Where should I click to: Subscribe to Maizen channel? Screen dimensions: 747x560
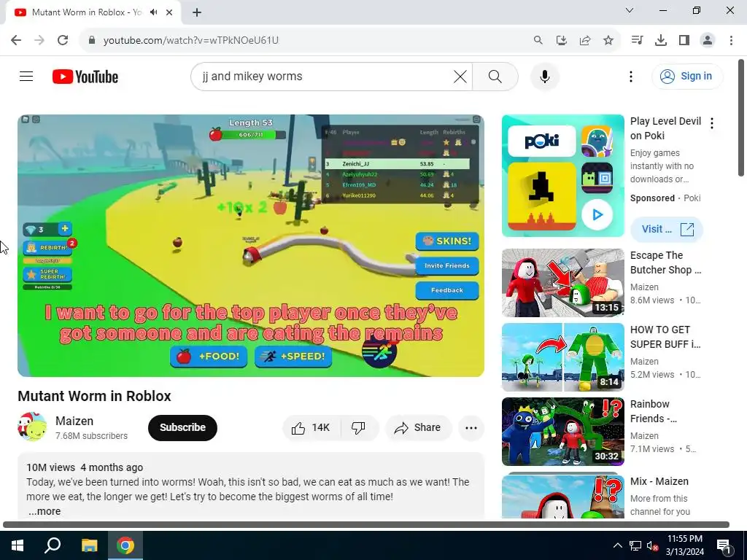tap(182, 427)
